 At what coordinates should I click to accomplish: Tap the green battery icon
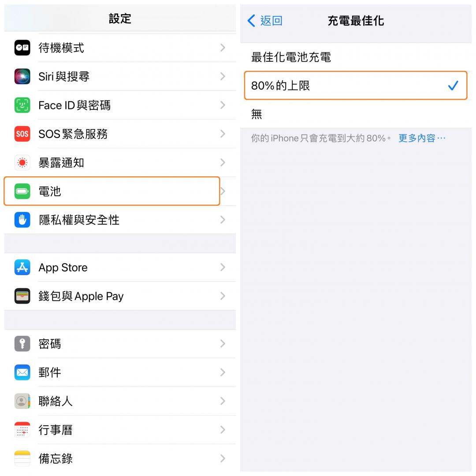pyautogui.click(x=22, y=191)
